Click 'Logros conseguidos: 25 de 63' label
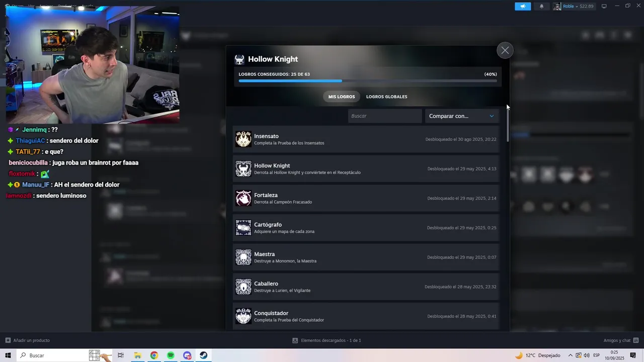The image size is (644, 362). [x=274, y=74]
